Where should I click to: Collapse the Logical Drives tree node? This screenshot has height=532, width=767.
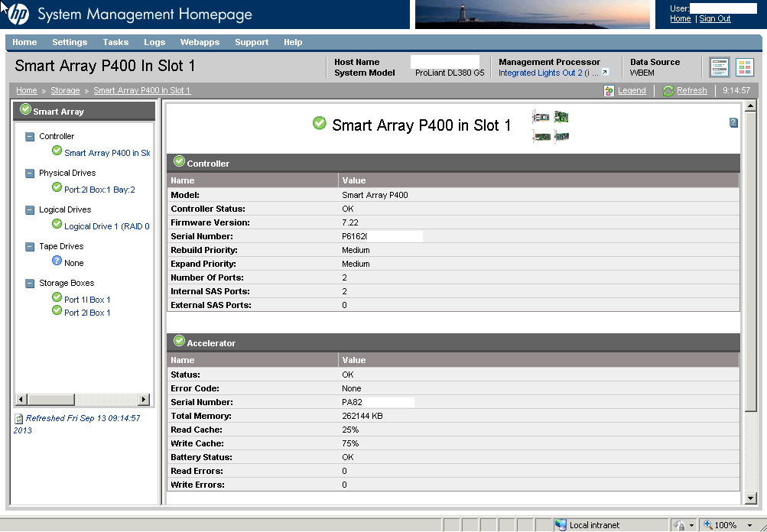point(30,210)
